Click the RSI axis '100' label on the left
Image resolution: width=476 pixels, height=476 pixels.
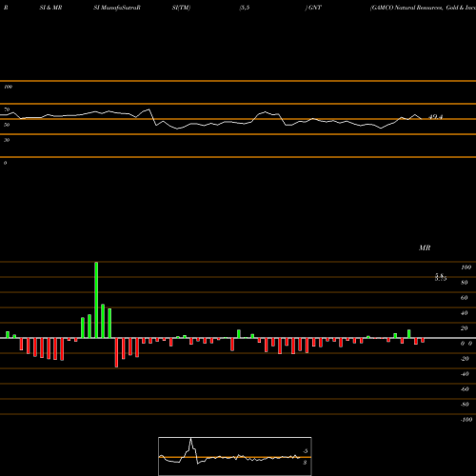click(x=8, y=87)
